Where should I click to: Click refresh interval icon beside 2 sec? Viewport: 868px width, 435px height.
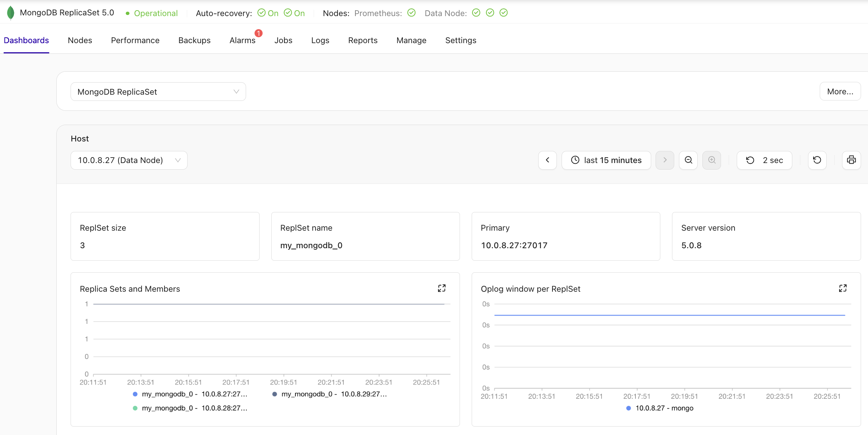(x=750, y=160)
